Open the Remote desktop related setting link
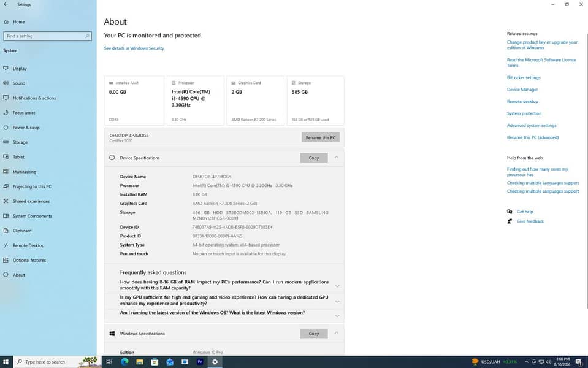This screenshot has width=588, height=368. pyautogui.click(x=522, y=102)
